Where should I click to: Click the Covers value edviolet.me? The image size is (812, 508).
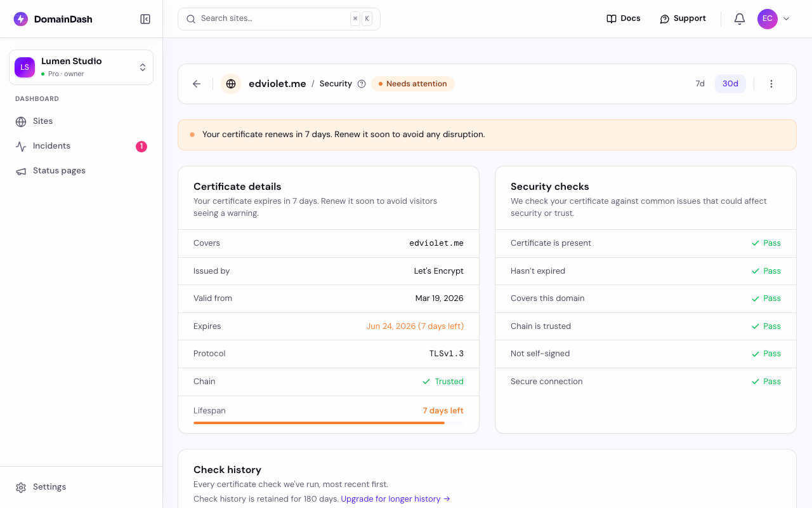pos(436,243)
